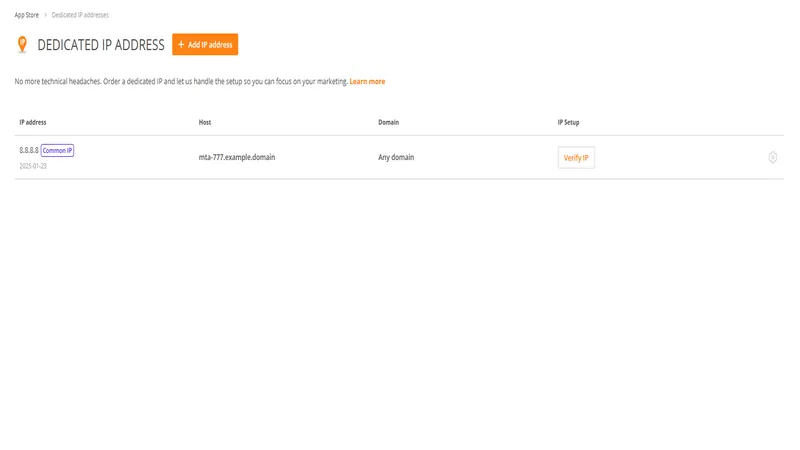
Task: Click the Common IP badge
Action: [57, 151]
